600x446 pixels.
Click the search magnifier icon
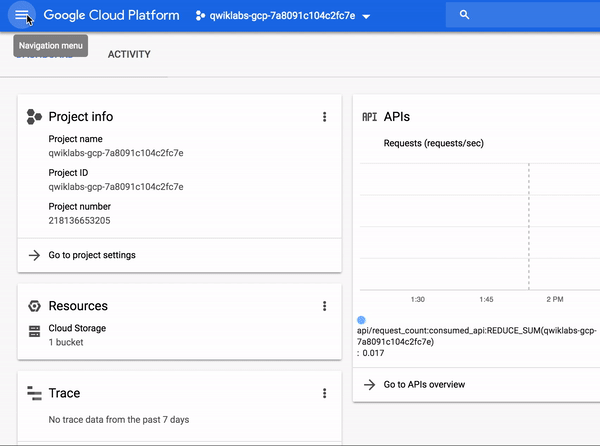[x=464, y=16]
